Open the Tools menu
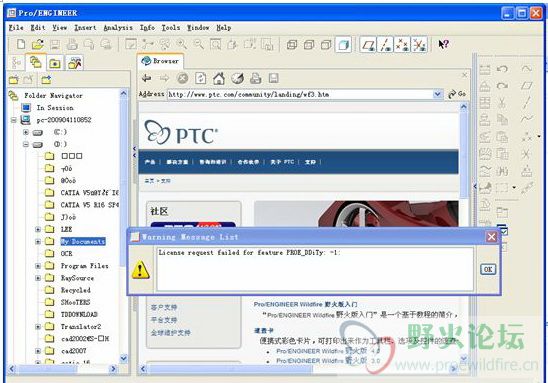 (x=171, y=28)
